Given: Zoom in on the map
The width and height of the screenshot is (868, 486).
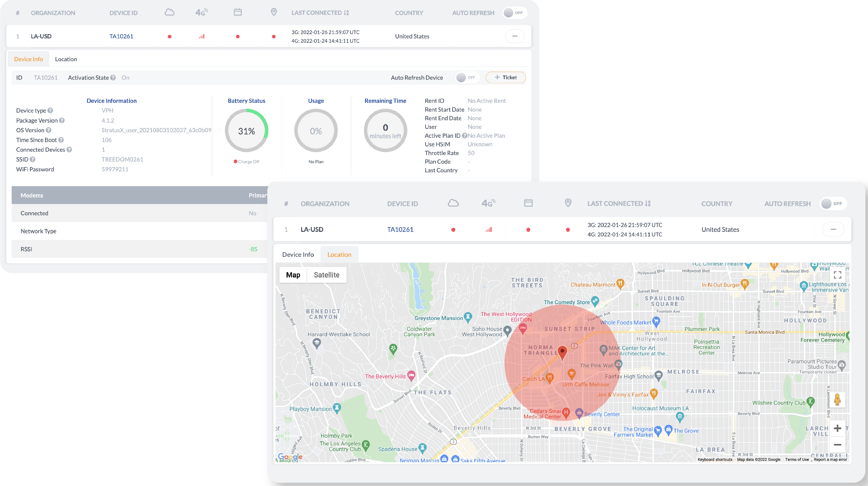Looking at the screenshot, I should point(837,428).
